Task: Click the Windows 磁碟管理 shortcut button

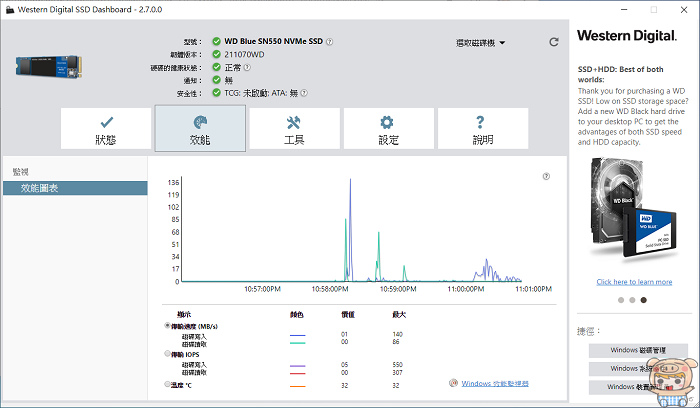Action: [638, 350]
